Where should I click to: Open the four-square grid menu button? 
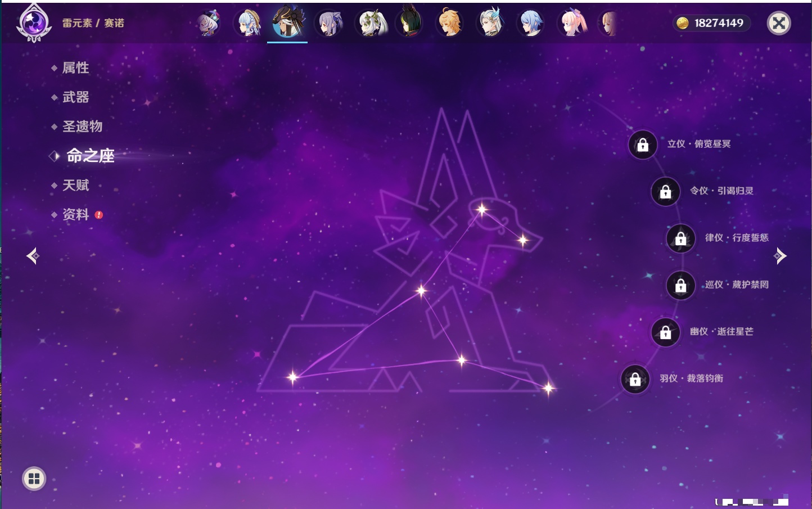click(34, 479)
